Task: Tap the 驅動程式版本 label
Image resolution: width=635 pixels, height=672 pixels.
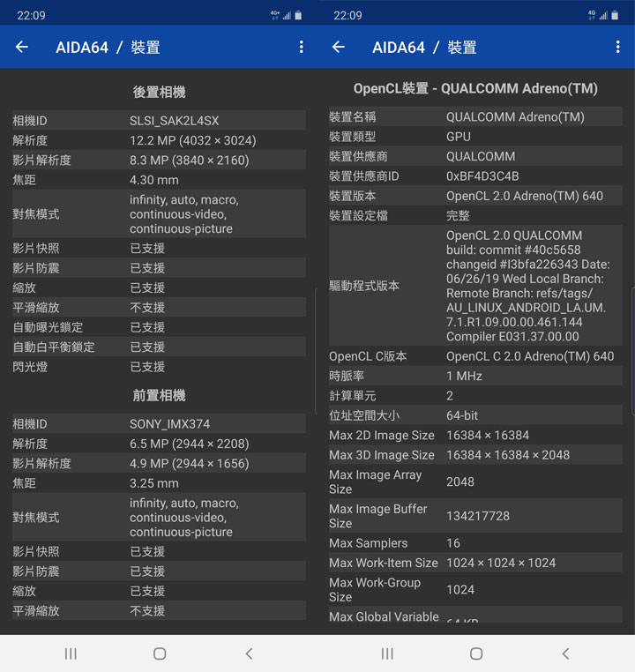Action: (364, 286)
